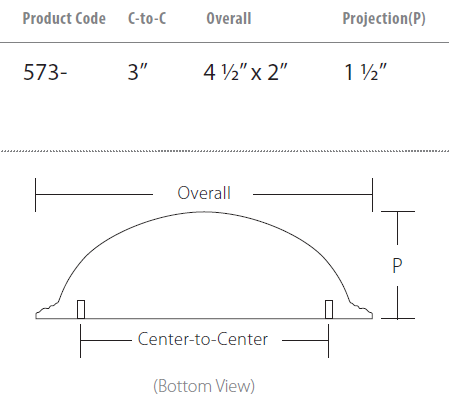This screenshot has height=409, width=449.
Task: Click the left Overall dimension end tick
Action: pos(35,195)
